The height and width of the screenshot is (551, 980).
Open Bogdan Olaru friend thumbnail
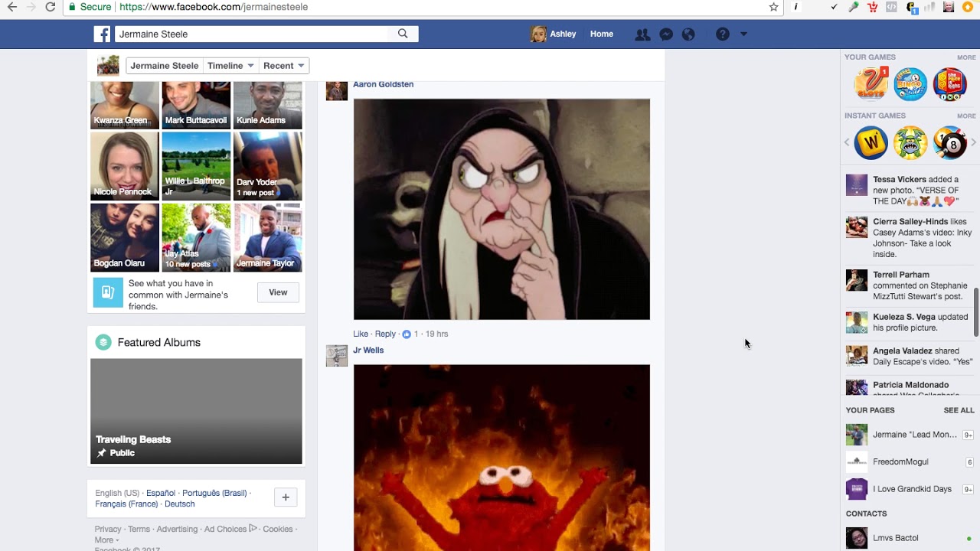pyautogui.click(x=125, y=237)
